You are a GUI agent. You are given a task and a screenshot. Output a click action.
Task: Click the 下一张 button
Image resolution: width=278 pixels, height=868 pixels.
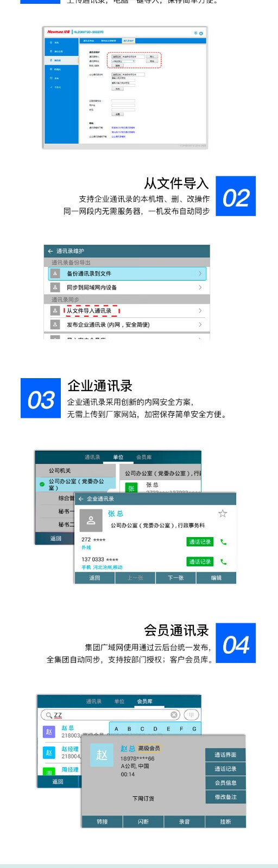tap(175, 578)
